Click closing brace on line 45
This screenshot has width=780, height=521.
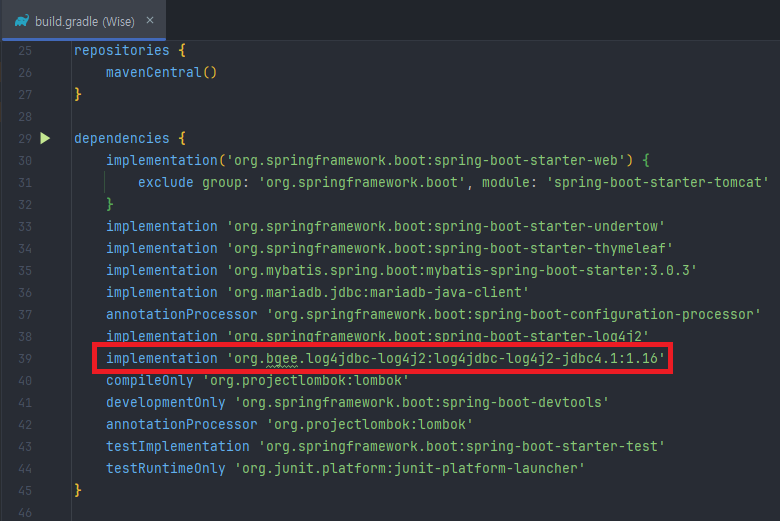[x=78, y=490]
